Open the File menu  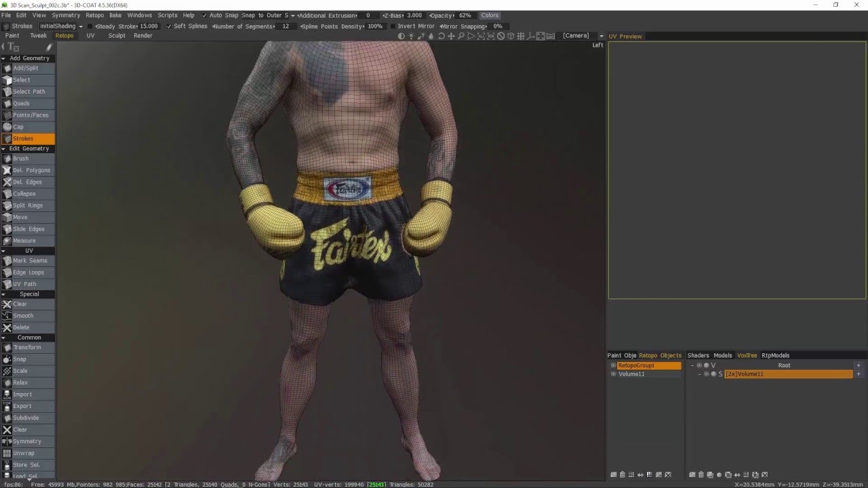[6, 15]
